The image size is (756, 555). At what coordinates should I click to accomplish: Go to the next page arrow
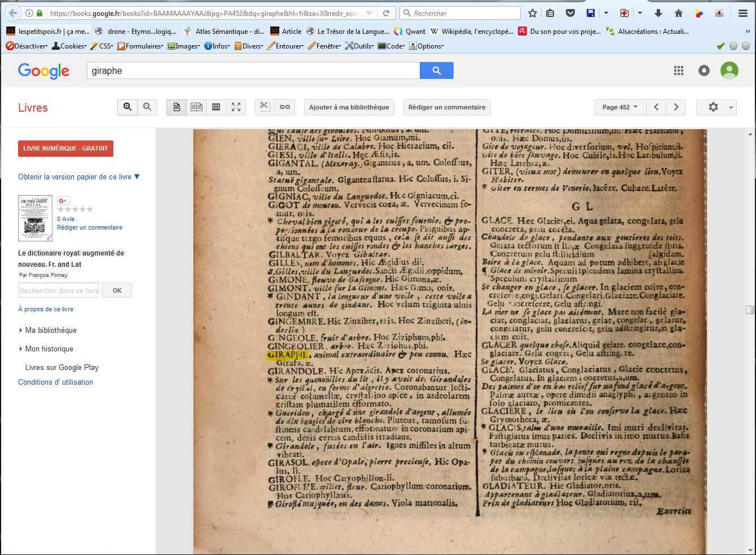pyautogui.click(x=676, y=107)
